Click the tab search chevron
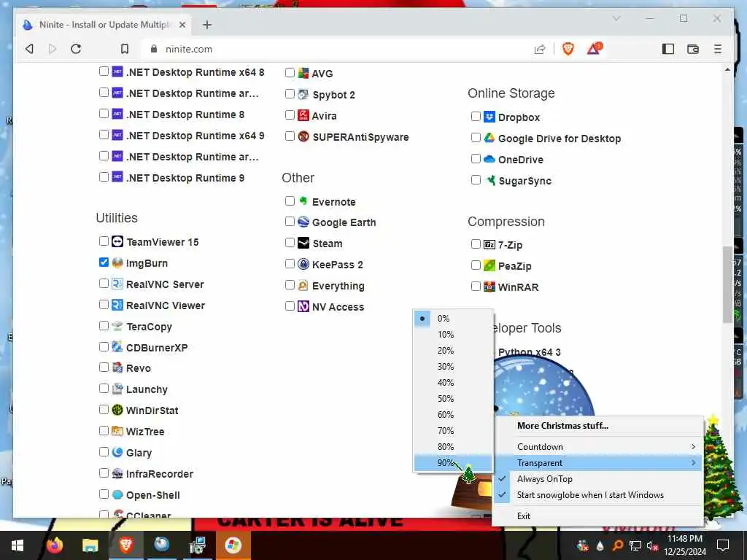The height and width of the screenshot is (560, 747). (616, 18)
